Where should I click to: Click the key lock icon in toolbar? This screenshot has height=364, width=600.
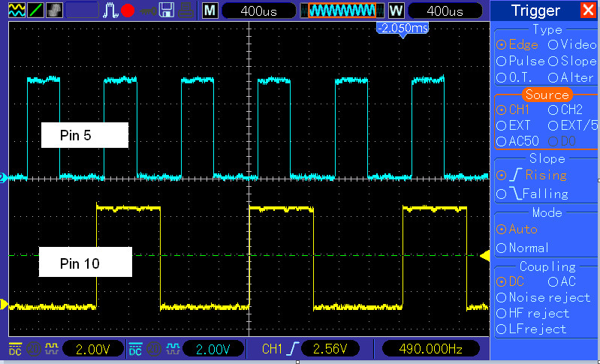pyautogui.click(x=148, y=11)
